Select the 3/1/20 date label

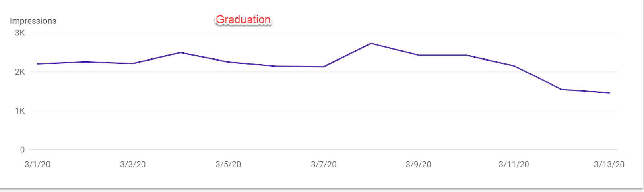(37, 164)
